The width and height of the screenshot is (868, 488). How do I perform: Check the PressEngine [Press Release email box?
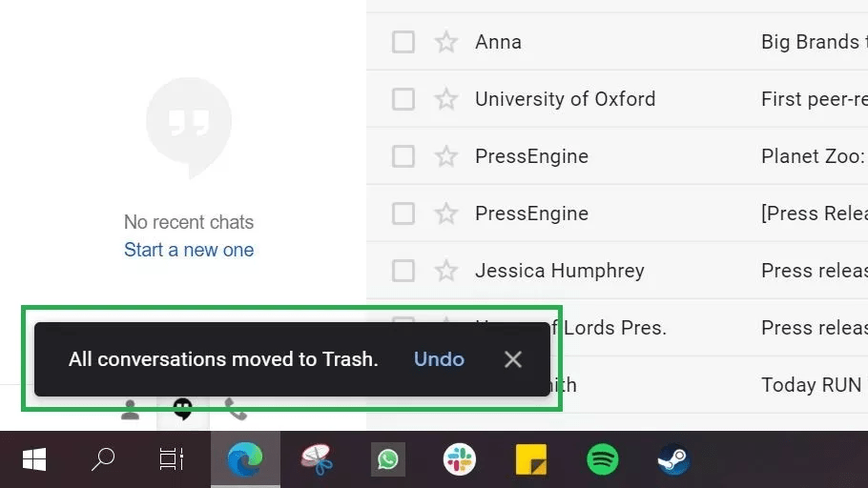pyautogui.click(x=403, y=213)
